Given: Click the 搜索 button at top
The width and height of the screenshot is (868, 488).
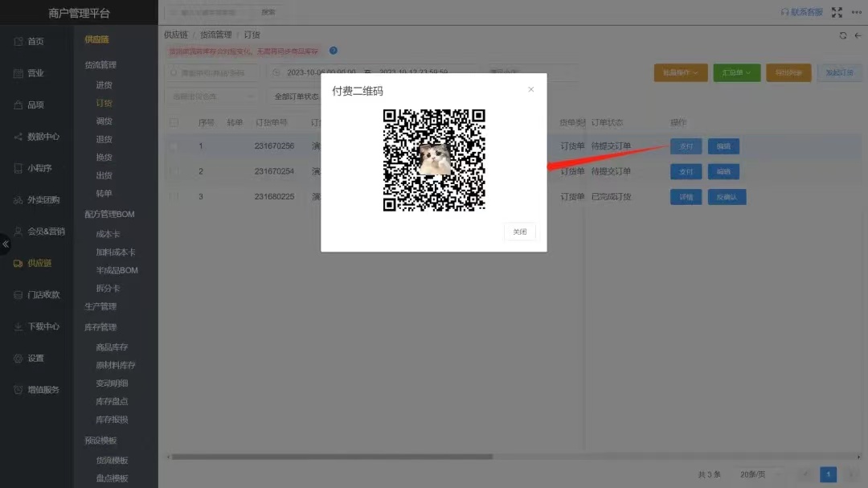Looking at the screenshot, I should 268,12.
